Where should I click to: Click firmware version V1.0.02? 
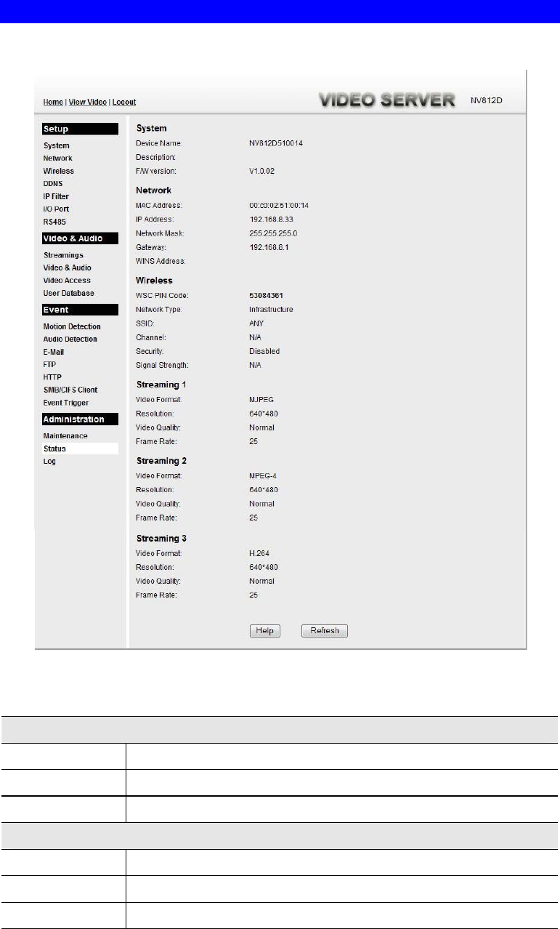262,172
